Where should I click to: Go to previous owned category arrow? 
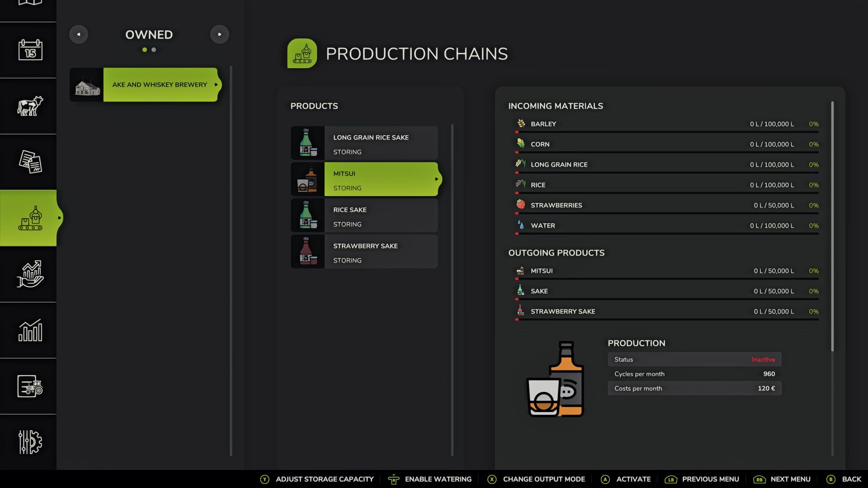79,34
